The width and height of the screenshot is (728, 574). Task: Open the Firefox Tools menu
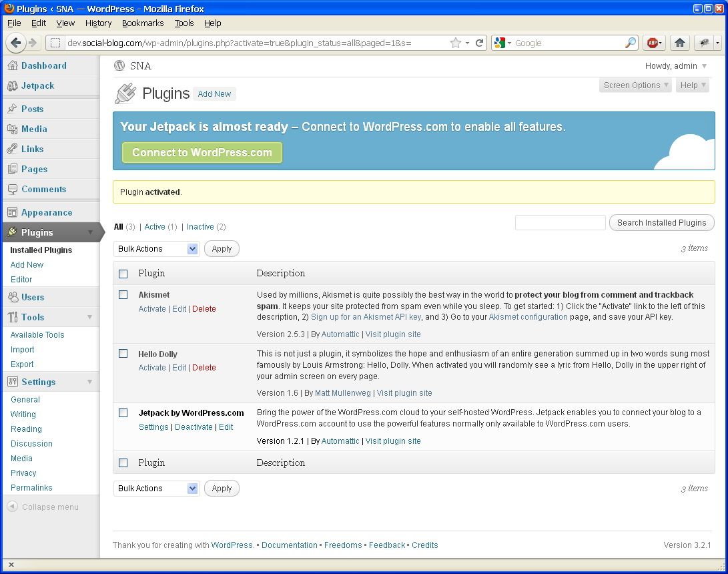(x=184, y=23)
